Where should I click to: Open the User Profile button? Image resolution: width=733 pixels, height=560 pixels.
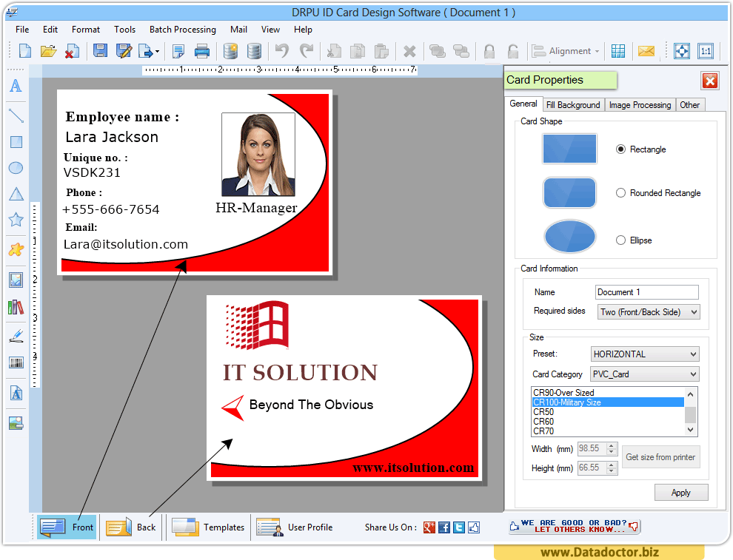(295, 527)
